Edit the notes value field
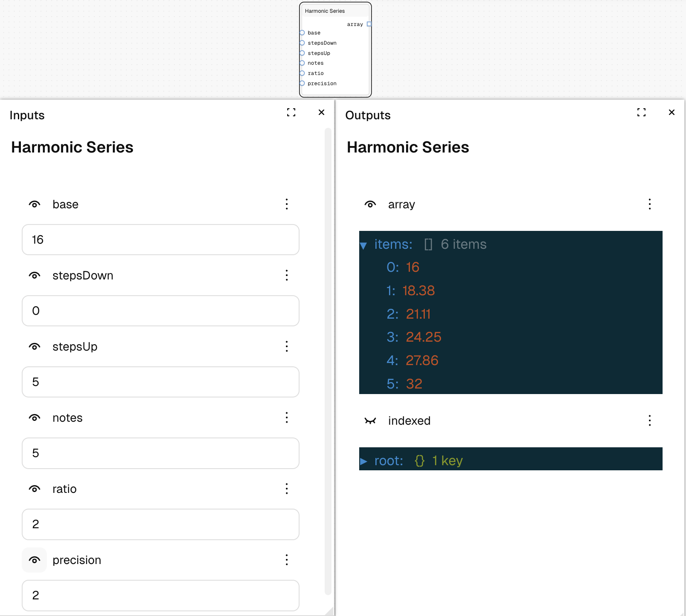This screenshot has width=686, height=616. [x=161, y=453]
